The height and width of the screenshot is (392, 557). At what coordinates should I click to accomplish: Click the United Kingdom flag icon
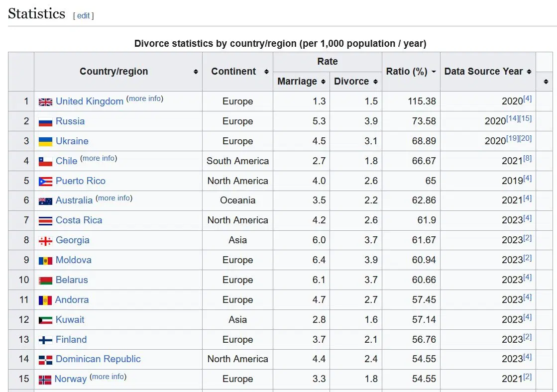(45, 102)
